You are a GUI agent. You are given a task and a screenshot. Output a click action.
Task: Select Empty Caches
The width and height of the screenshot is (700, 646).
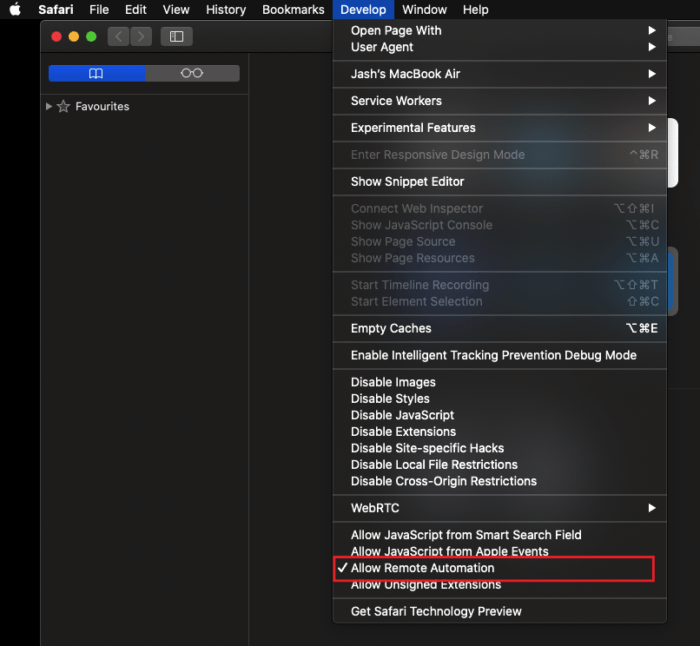point(500,329)
